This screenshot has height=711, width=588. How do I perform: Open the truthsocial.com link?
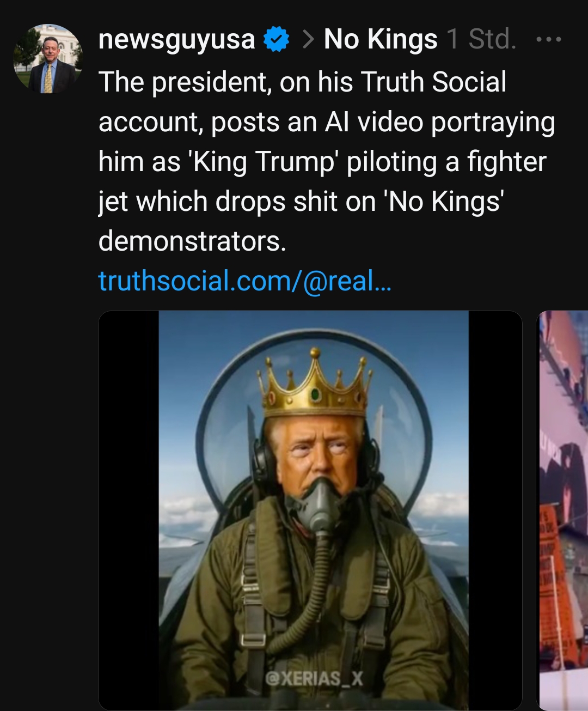coord(244,281)
